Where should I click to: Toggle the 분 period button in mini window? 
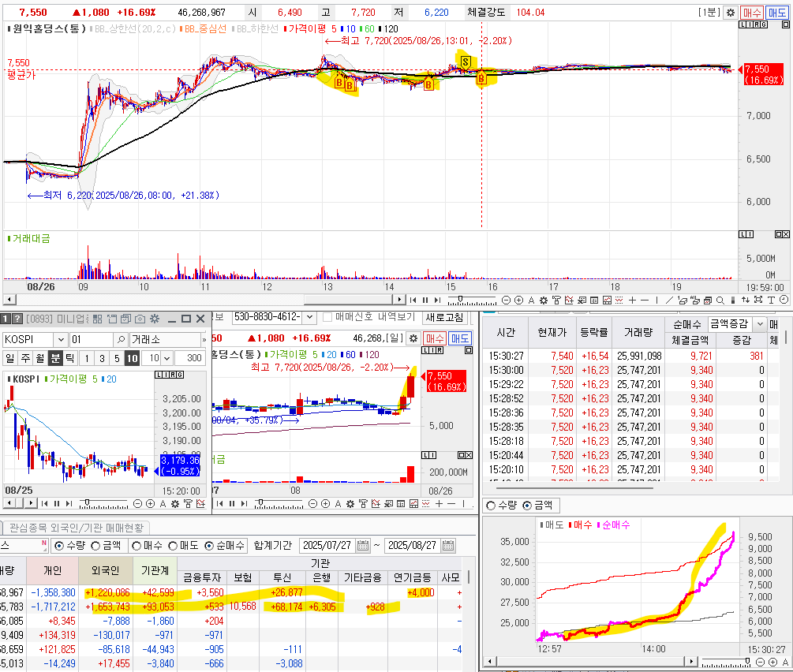point(56,358)
